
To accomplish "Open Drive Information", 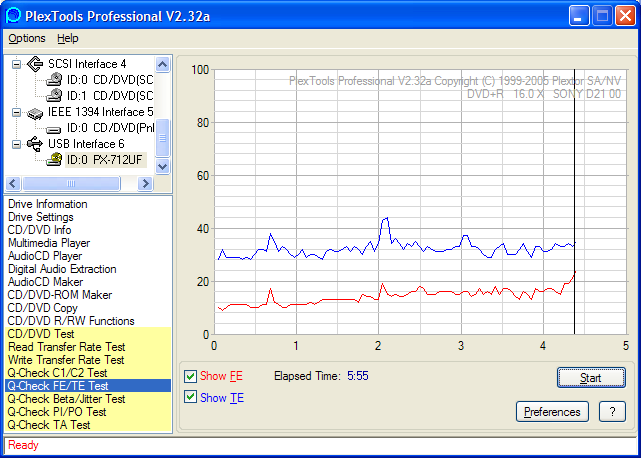I will 47,204.
